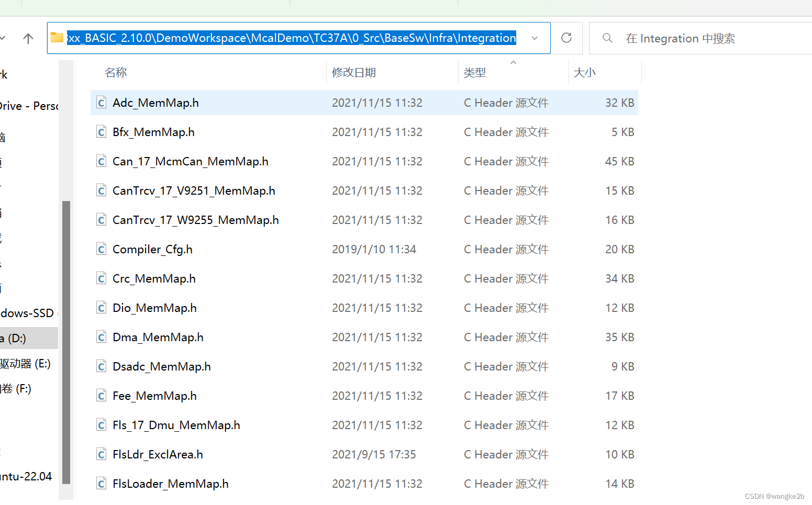
Task: Click the 2019/1/10 11:34 date of Compiler_Cfg.h
Action: click(374, 249)
